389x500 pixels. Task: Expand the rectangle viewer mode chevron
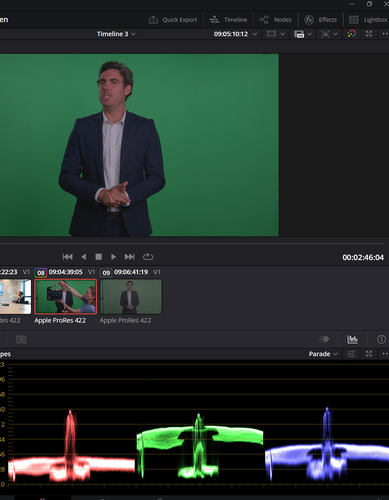click(x=283, y=34)
